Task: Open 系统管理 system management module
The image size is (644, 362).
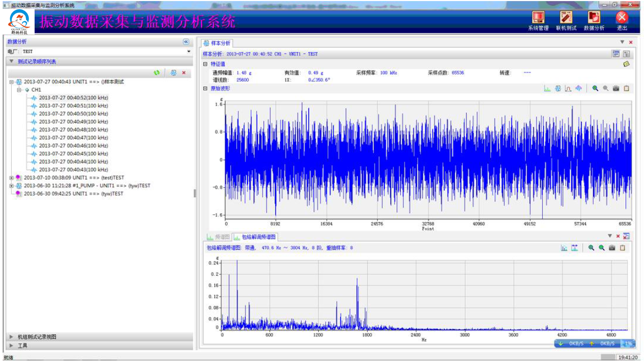Action: click(538, 20)
